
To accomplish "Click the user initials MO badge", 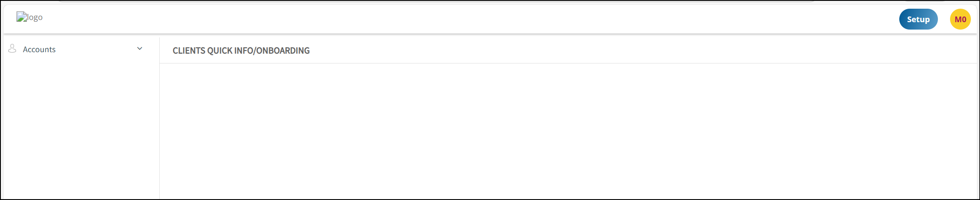I will click(960, 19).
